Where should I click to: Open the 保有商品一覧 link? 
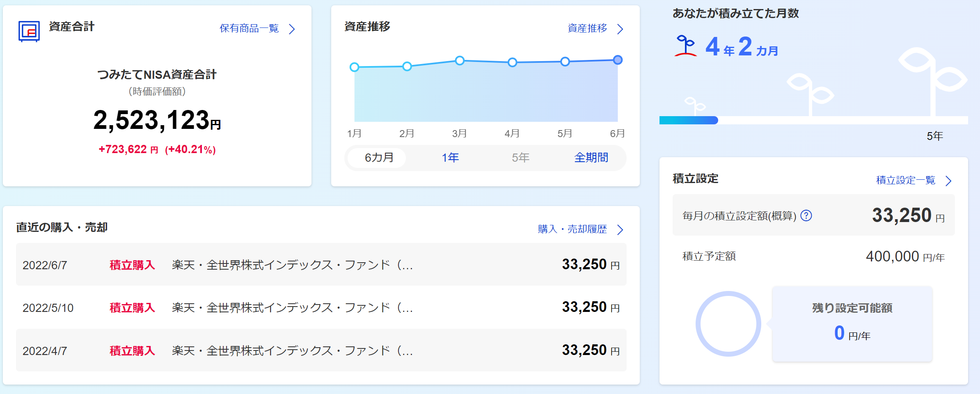point(249,28)
